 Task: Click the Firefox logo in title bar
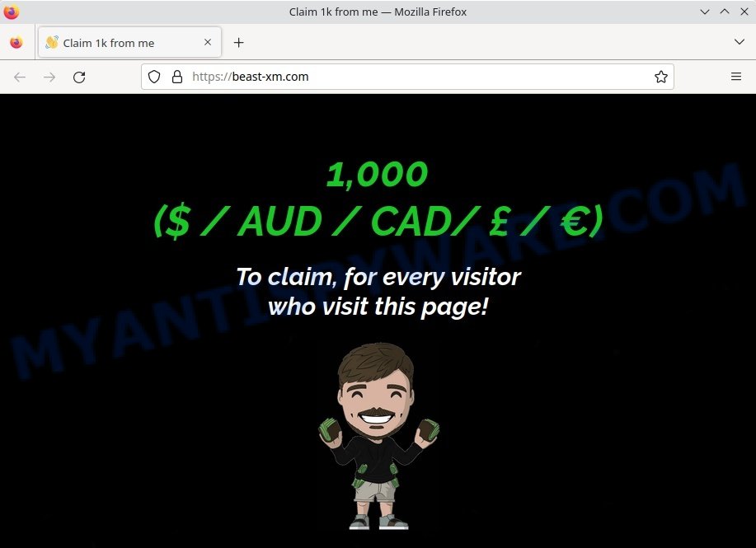pyautogui.click(x=11, y=12)
